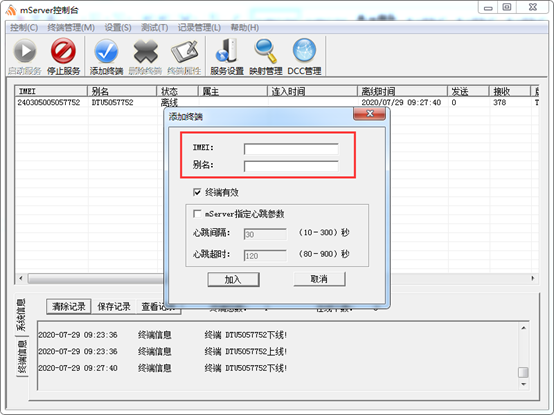The image size is (554, 415).
Task: Click right arrow of table horizontal scrollbar
Action: [533, 278]
